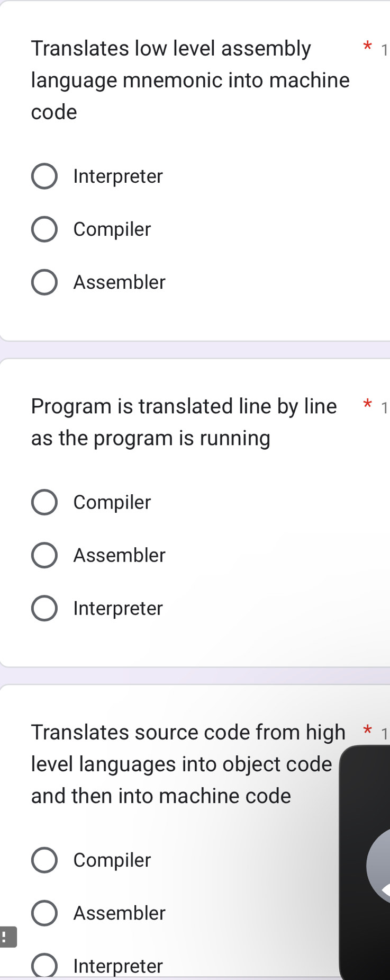This screenshot has width=390, height=980.
Task: Select Assembler for the source code question
Action: pyautogui.click(x=44, y=913)
